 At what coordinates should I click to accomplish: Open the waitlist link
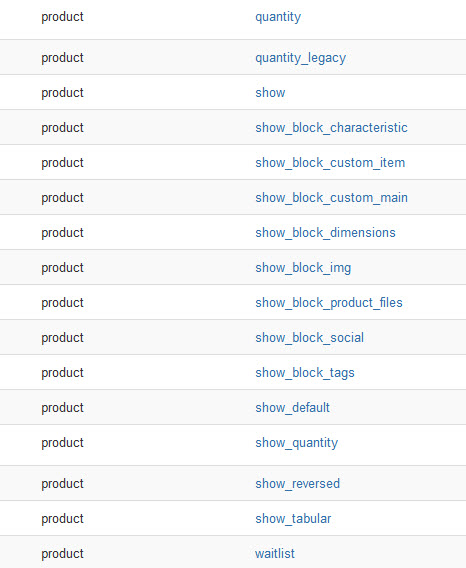click(x=275, y=554)
